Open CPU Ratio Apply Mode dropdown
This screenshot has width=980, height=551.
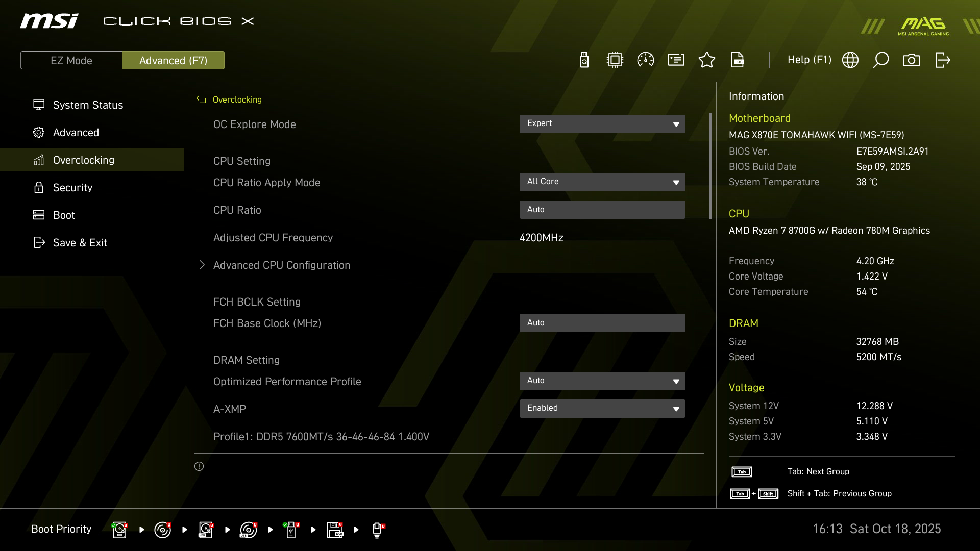602,182
